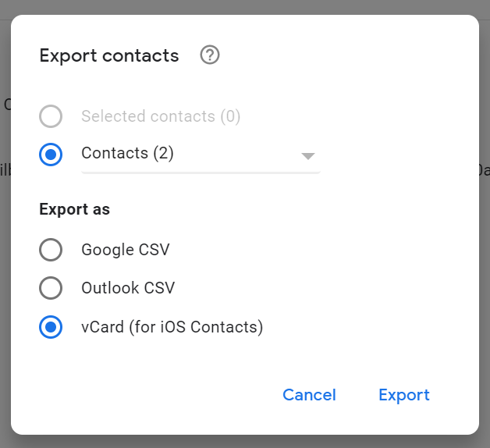Image resolution: width=490 pixels, height=448 pixels.
Task: Click the disabled Selected contacts radio circle
Action: pos(51,116)
